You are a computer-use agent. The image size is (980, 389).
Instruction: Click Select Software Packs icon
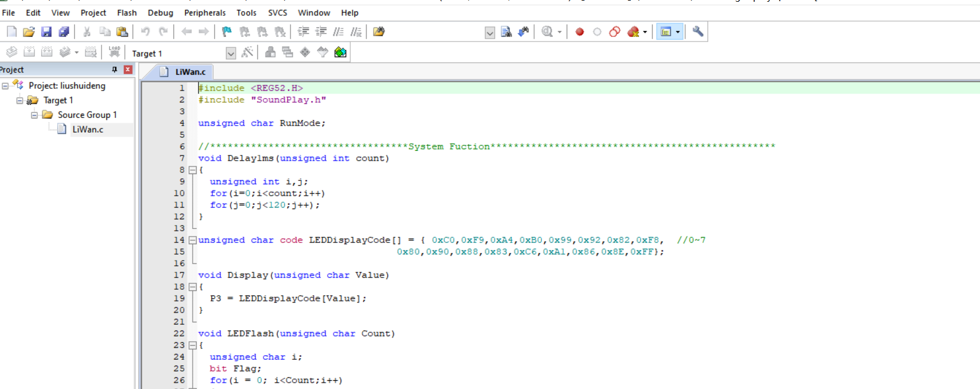point(323,52)
